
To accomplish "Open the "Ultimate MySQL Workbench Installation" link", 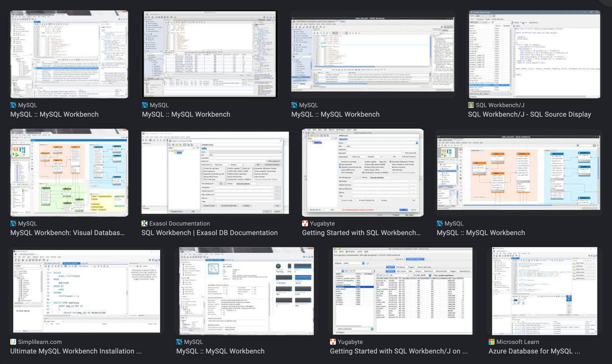I will coord(76,351).
